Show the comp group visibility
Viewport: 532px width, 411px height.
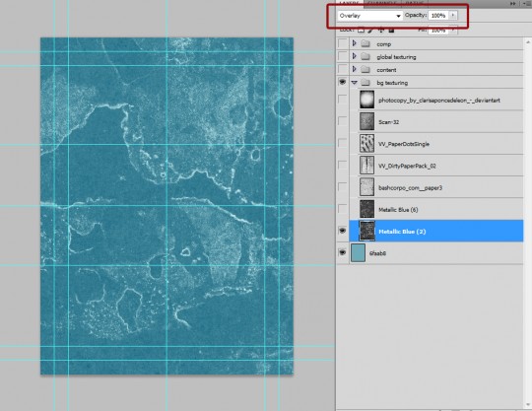tap(343, 43)
